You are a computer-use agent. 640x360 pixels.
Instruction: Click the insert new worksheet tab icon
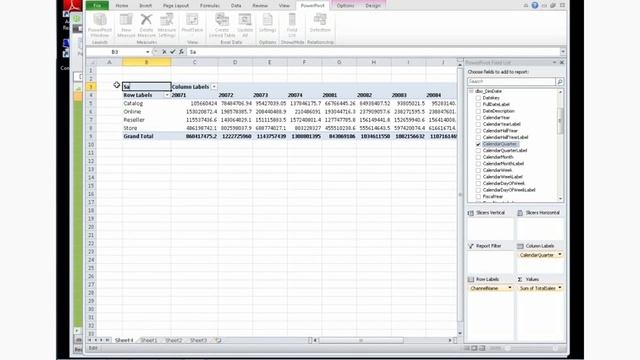pyautogui.click(x=218, y=340)
